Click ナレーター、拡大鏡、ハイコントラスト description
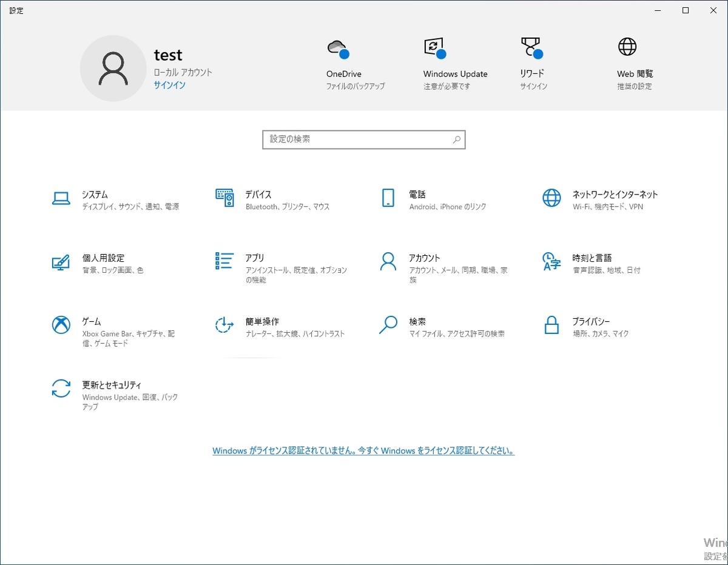The height and width of the screenshot is (565, 728). pos(295,334)
